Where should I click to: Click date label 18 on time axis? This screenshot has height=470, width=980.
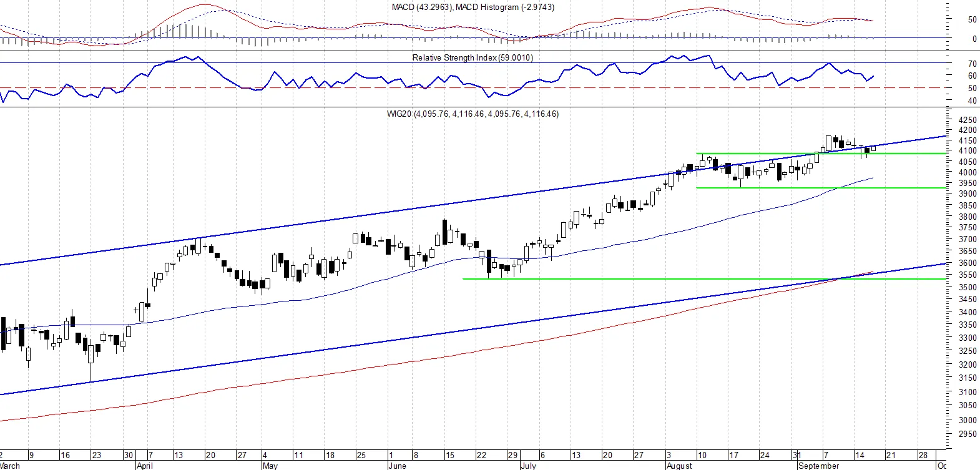coord(330,455)
